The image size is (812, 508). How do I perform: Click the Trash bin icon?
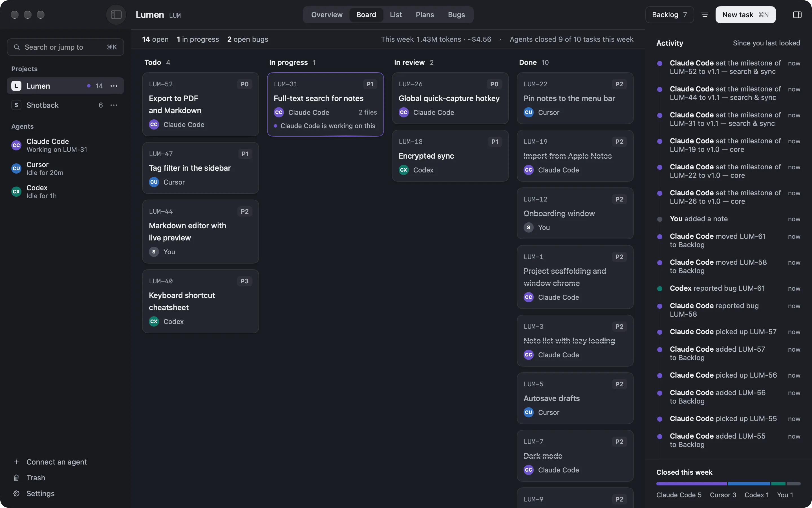coord(16,478)
